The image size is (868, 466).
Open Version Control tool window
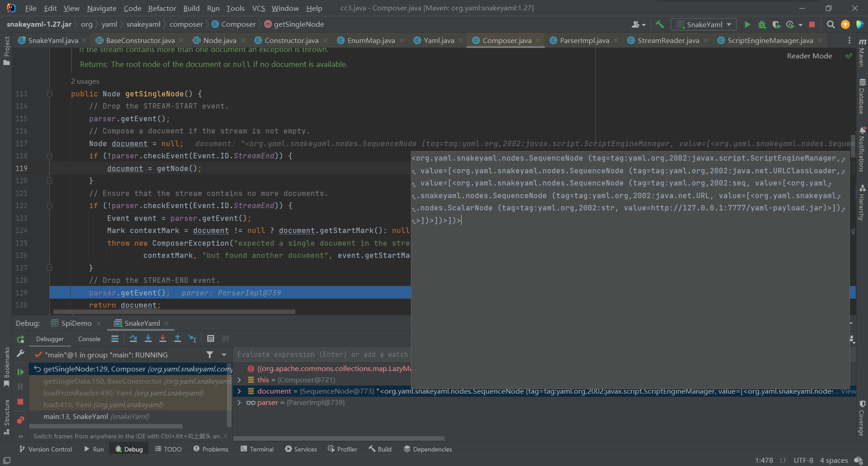pos(45,449)
